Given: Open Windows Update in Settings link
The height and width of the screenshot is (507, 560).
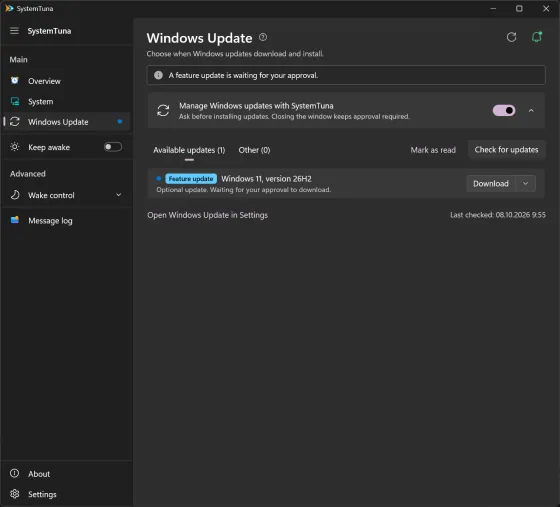Looking at the screenshot, I should point(208,215).
